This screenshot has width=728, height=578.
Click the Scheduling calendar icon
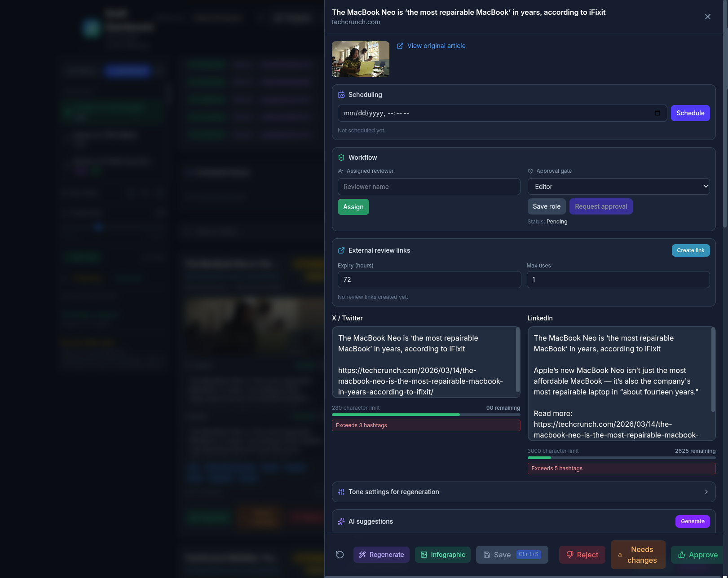[x=341, y=95]
